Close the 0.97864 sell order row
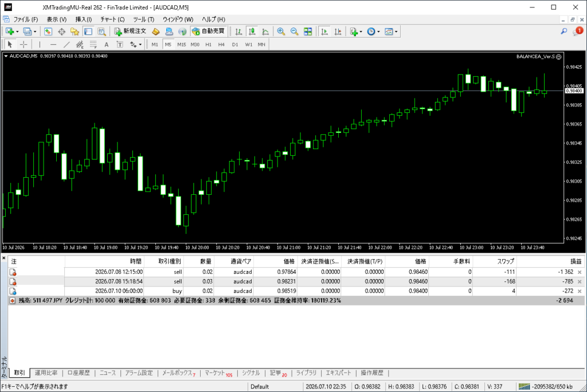This screenshot has width=587, height=392. click(580, 272)
